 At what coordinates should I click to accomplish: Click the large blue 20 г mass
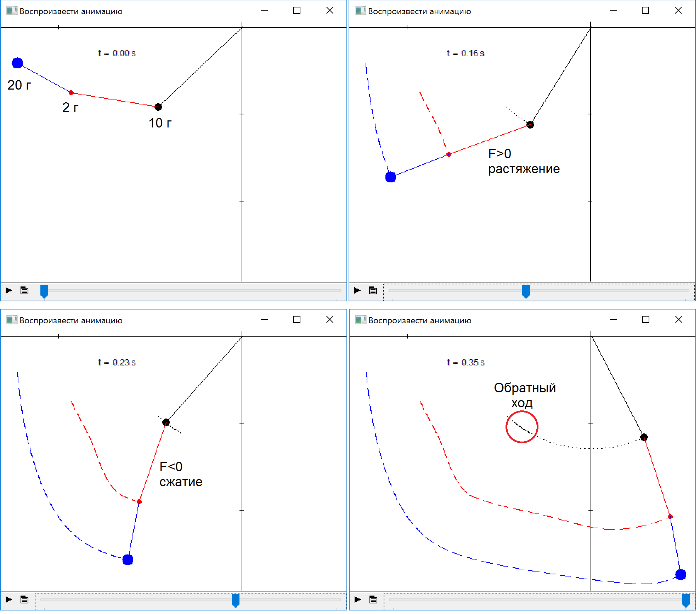(x=17, y=63)
